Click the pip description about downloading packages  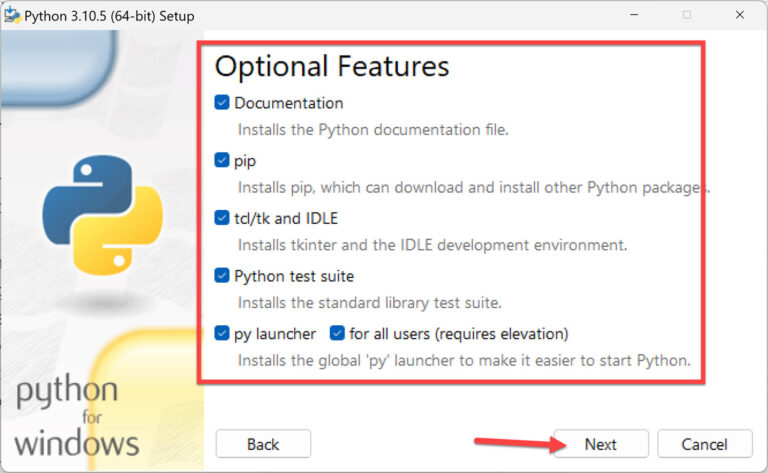click(474, 188)
